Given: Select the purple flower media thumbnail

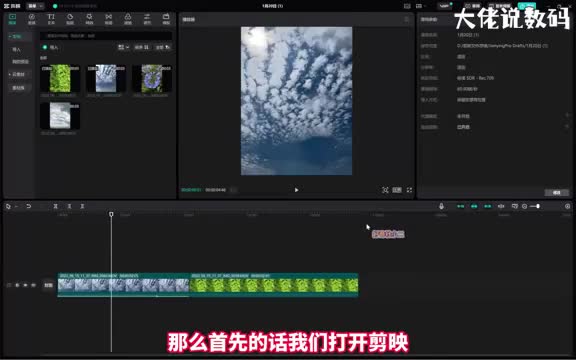Looking at the screenshot, I should [x=152, y=79].
